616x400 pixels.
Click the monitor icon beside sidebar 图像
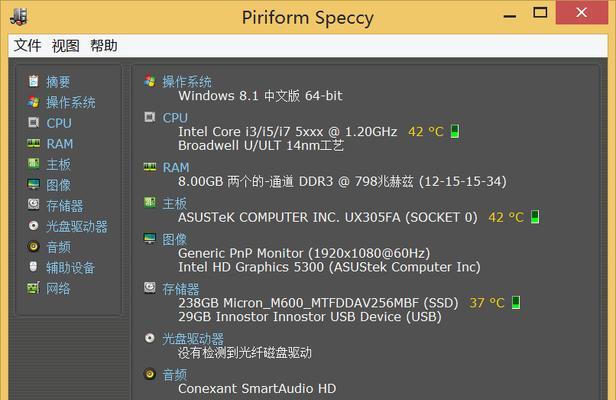[x=33, y=184]
